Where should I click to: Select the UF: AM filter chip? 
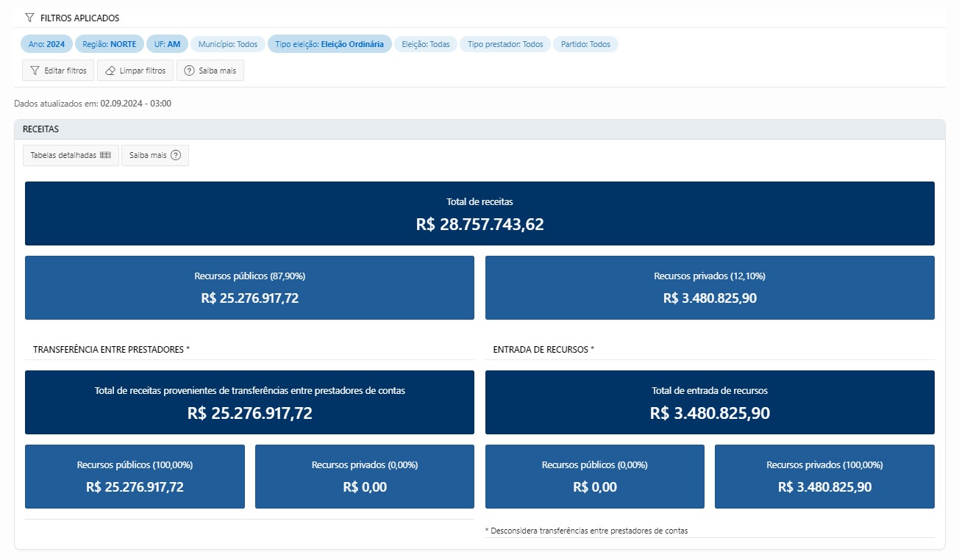pyautogui.click(x=166, y=44)
